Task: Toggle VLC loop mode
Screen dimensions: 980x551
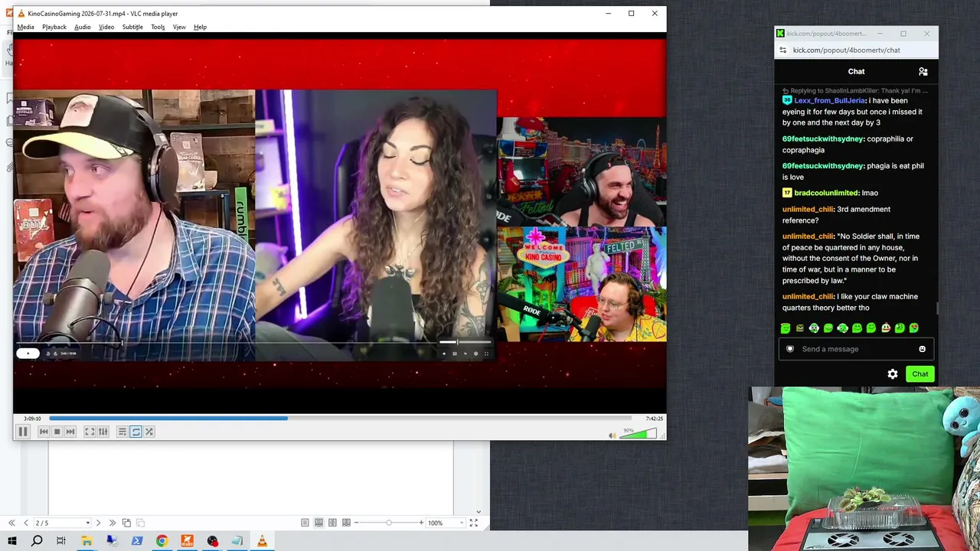Action: (136, 432)
